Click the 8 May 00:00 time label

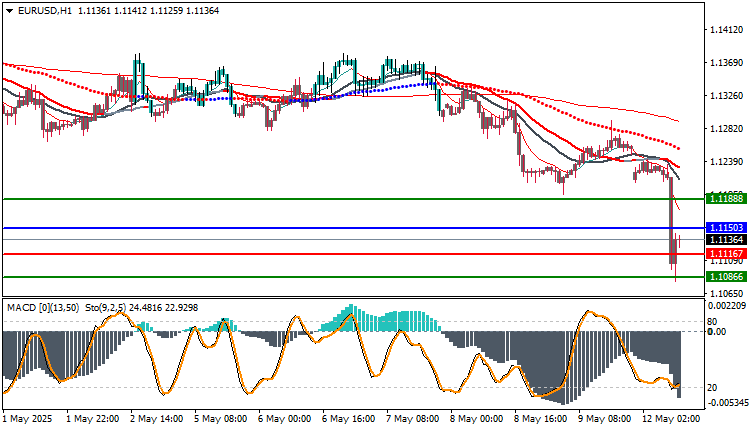click(477, 419)
